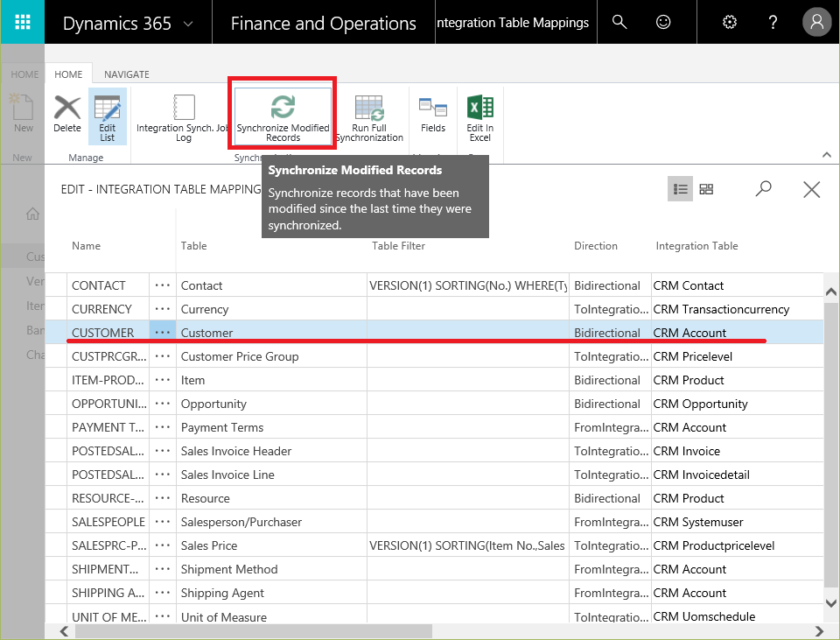Collapse the ribbon using the chevron

(x=826, y=155)
